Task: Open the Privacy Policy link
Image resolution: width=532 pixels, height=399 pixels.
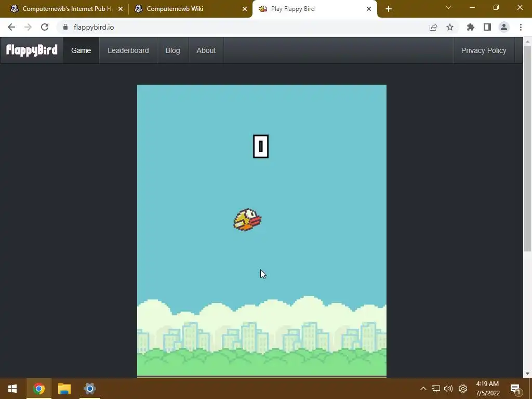Action: pos(484,50)
